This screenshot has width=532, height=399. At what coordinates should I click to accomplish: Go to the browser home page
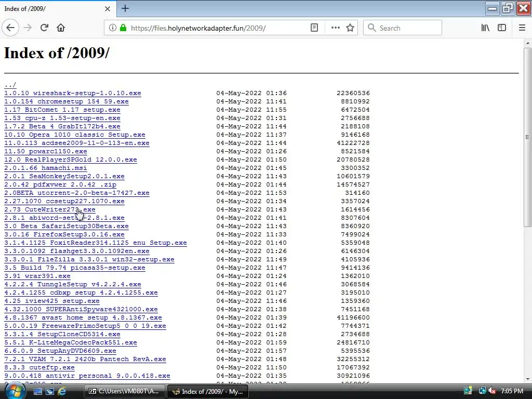click(61, 28)
